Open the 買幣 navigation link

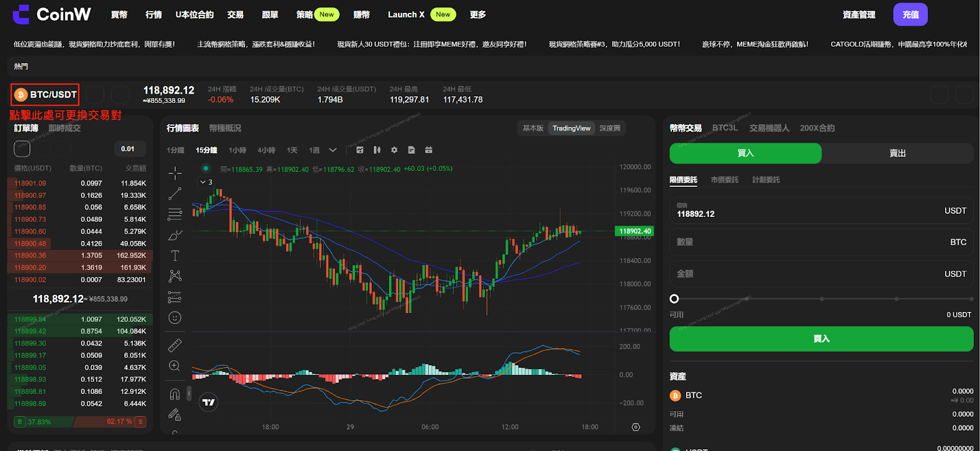click(119, 15)
